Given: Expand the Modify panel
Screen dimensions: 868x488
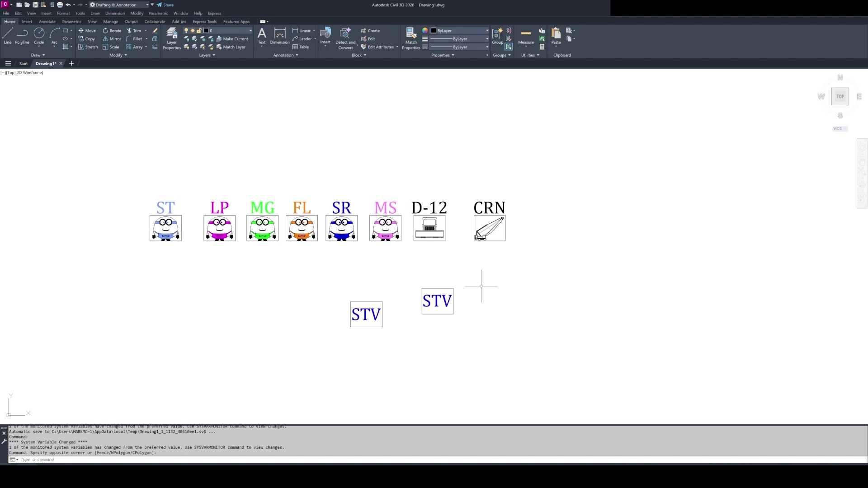Looking at the screenshot, I should pyautogui.click(x=118, y=55).
